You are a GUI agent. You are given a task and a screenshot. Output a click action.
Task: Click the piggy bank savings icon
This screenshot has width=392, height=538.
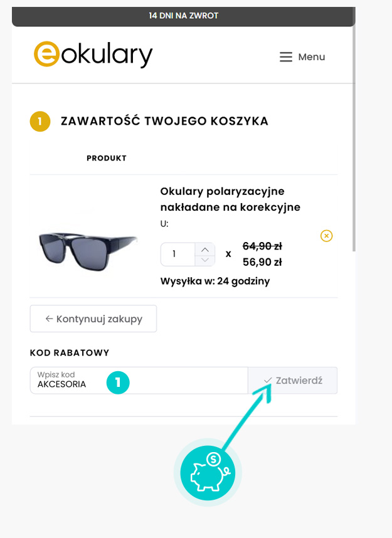(x=208, y=472)
